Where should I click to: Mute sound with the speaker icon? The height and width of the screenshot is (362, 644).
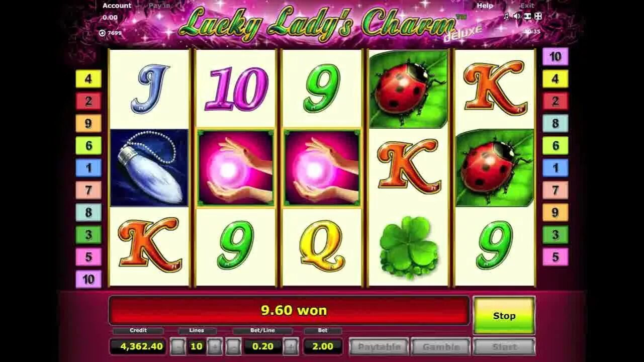517,16
